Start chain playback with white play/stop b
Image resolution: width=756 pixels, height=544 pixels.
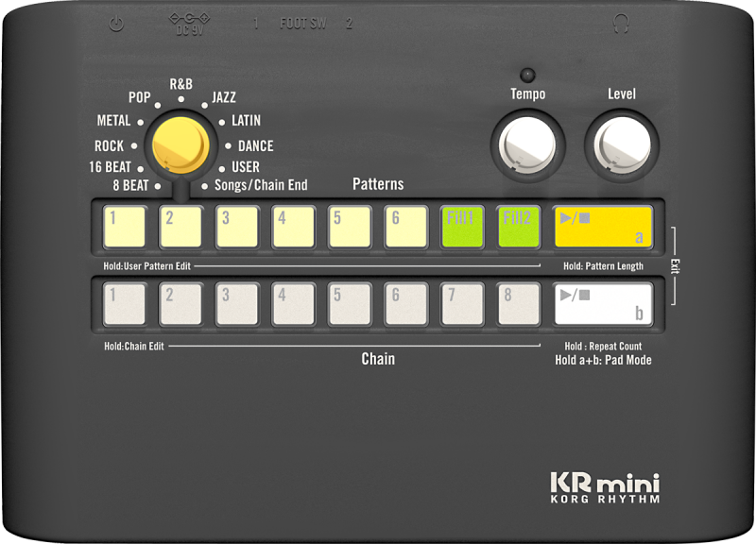(604, 304)
